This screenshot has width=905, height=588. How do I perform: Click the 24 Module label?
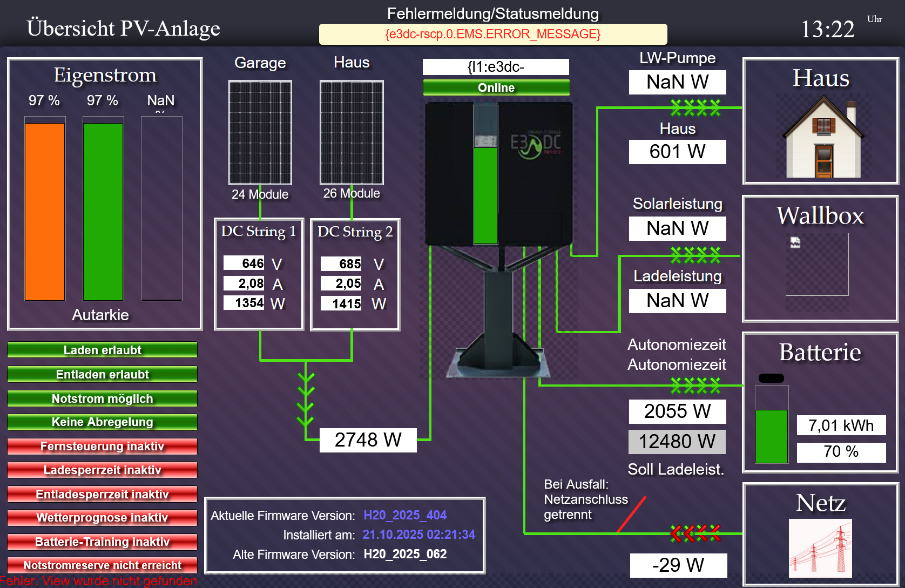(260, 194)
